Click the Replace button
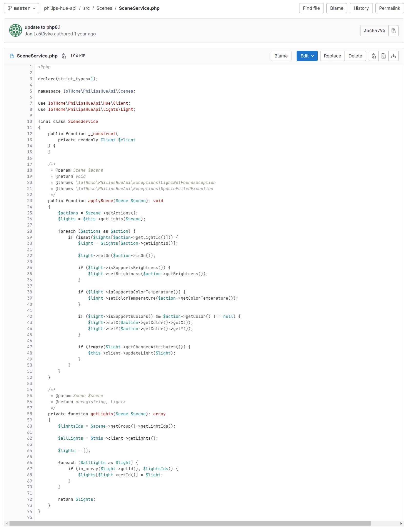This screenshot has height=532, width=410. pos(332,56)
